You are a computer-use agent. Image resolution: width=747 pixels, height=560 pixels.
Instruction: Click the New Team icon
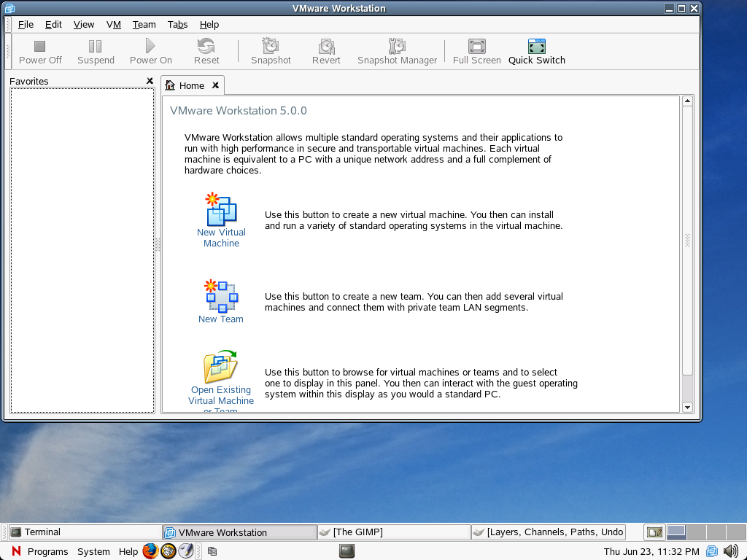(x=221, y=296)
